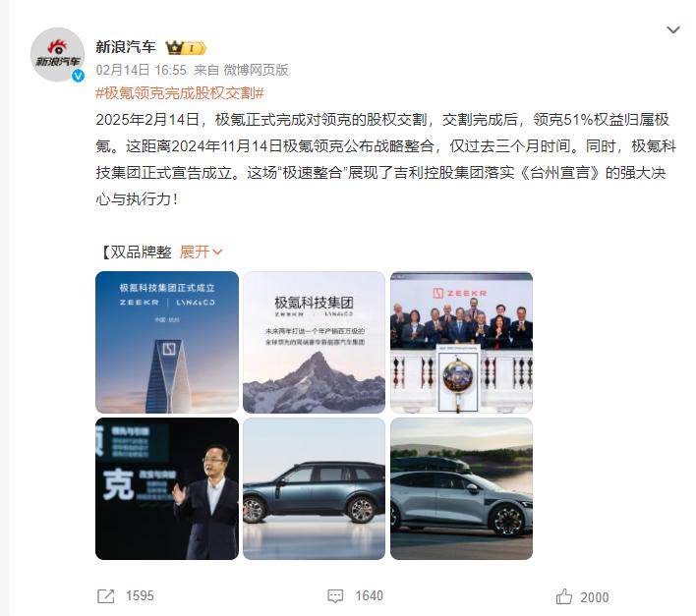
Task: Click the repost share icon
Action: tap(105, 596)
